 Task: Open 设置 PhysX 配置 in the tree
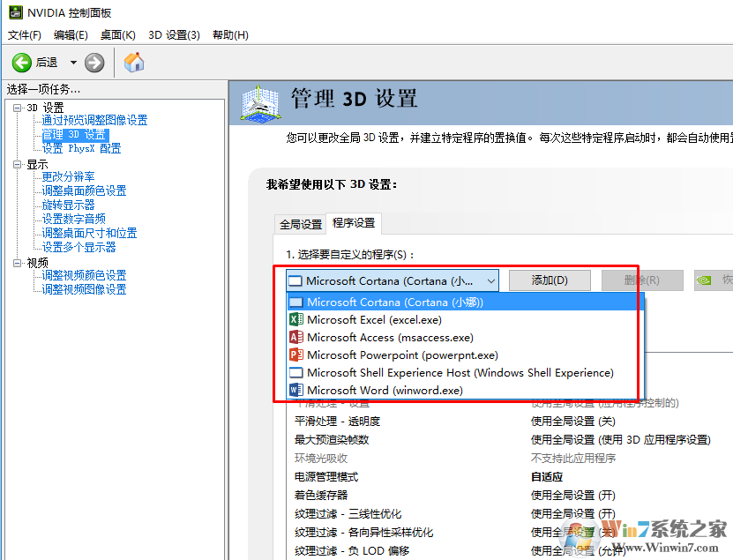pyautogui.click(x=81, y=149)
